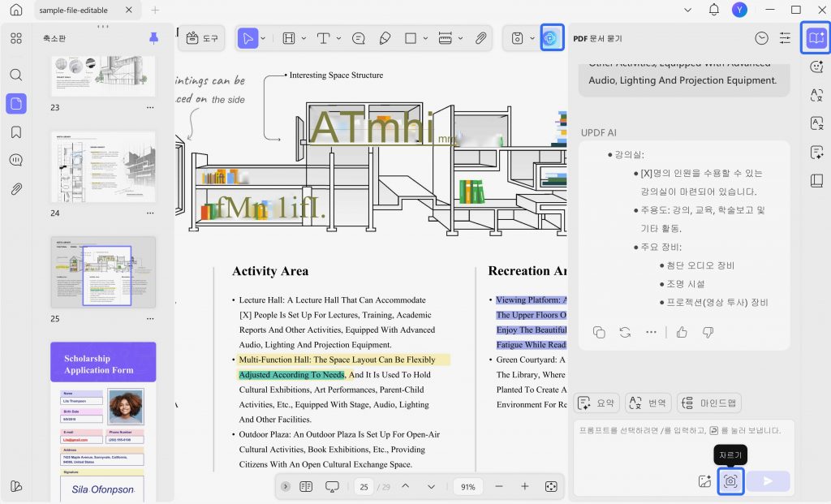Open the AI chat settings sliders icon
Image resolution: width=831 pixels, height=504 pixels.
click(785, 38)
